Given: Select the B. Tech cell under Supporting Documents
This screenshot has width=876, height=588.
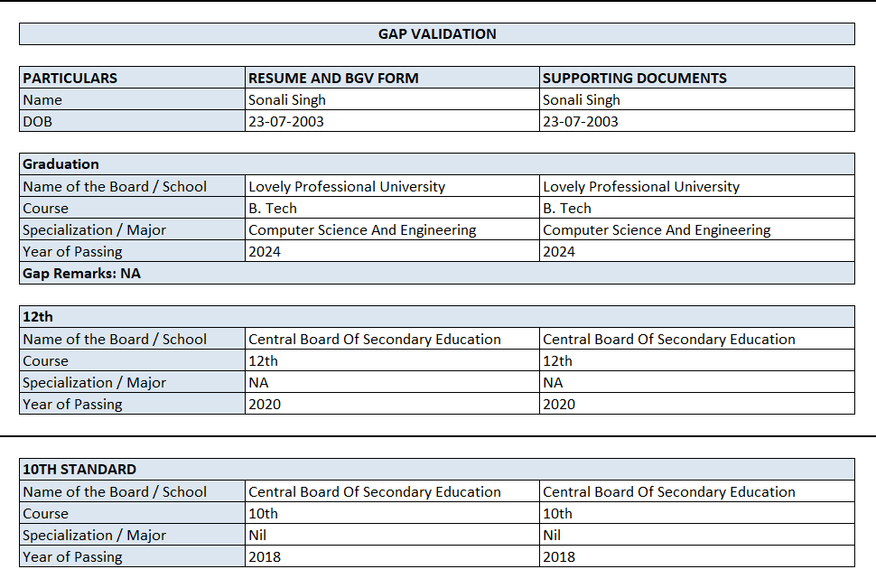Looking at the screenshot, I should pos(697,208).
